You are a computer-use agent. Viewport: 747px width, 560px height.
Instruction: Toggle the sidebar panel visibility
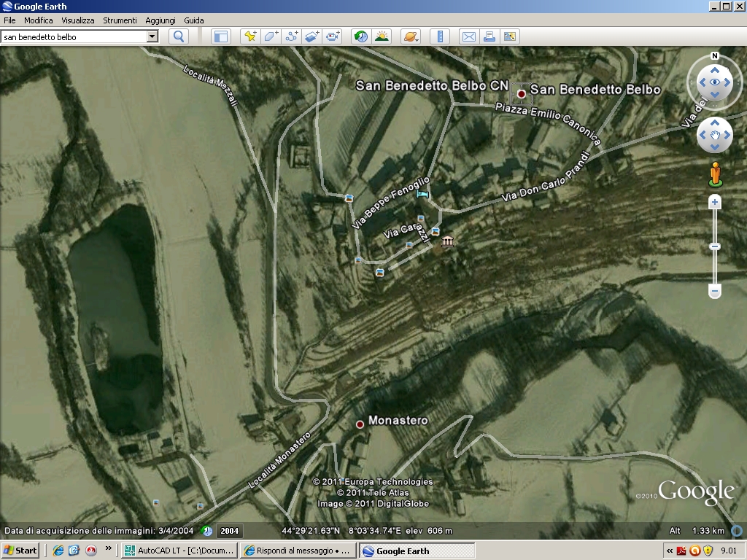click(x=220, y=36)
